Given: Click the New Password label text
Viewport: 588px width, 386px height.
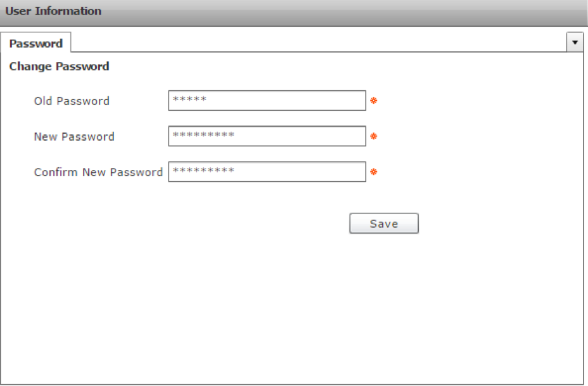Looking at the screenshot, I should coord(74,137).
